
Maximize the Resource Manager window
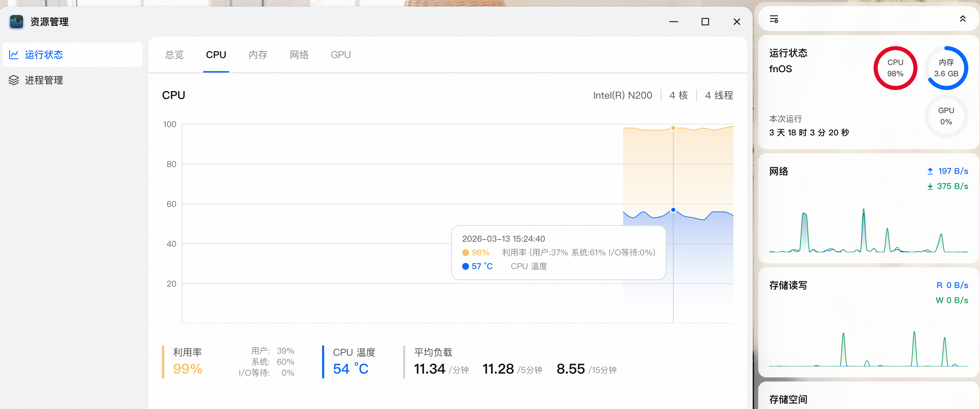[705, 22]
